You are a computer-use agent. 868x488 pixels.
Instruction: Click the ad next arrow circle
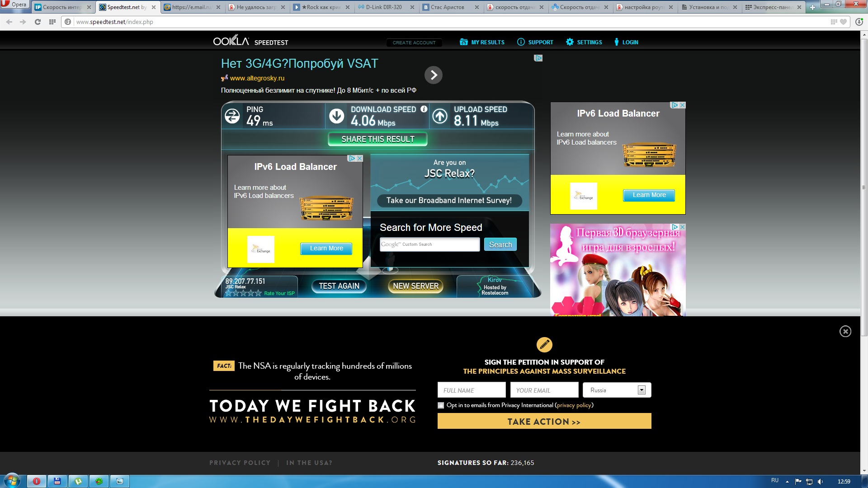pyautogui.click(x=433, y=75)
